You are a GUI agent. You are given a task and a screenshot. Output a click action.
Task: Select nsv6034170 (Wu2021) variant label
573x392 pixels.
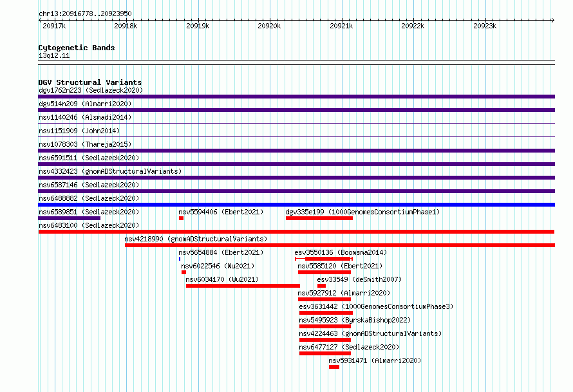222,279
